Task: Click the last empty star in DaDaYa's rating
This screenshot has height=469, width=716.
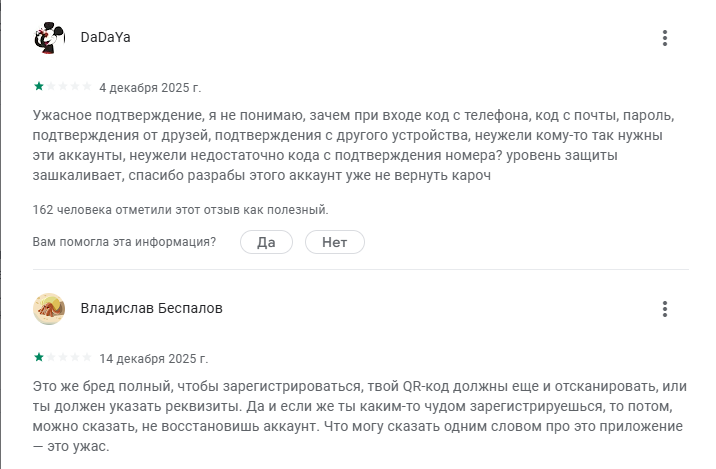Action: pyautogui.click(x=87, y=86)
